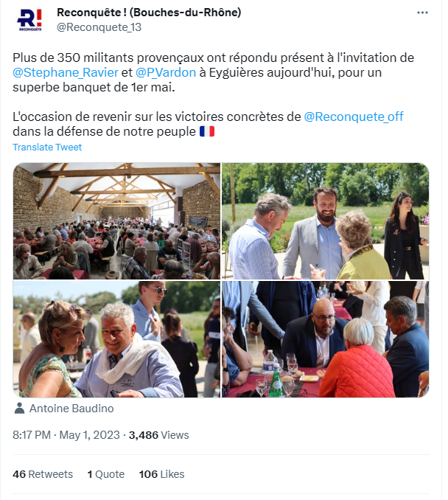Click the French flag emoji in tweet
The height and width of the screenshot is (500, 448).
pos(207,131)
